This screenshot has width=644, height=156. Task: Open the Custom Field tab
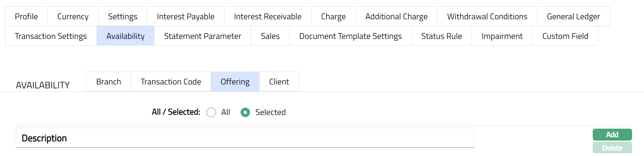565,36
